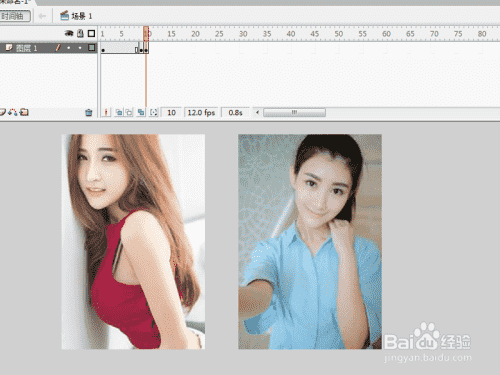Open the modify onion markers dropdown
This screenshot has height=375, width=500.
click(x=153, y=112)
